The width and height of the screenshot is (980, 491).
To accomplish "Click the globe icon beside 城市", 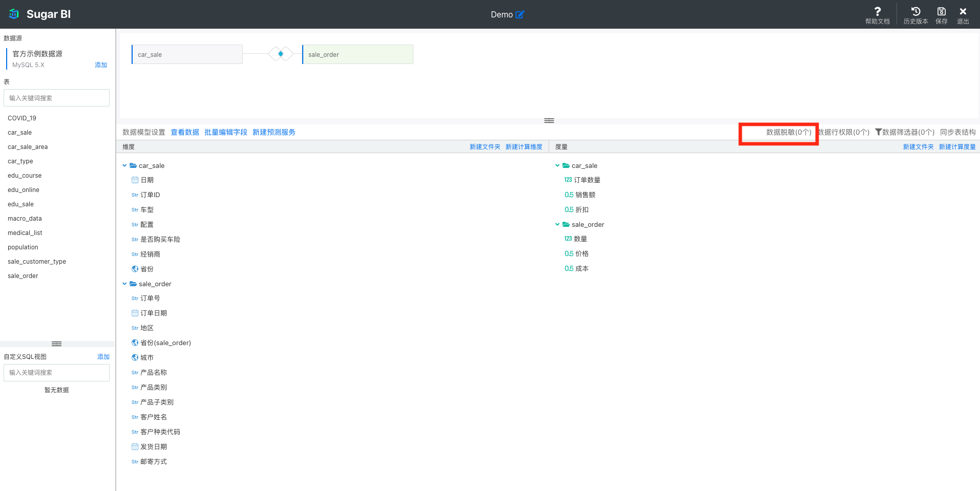I will (135, 357).
